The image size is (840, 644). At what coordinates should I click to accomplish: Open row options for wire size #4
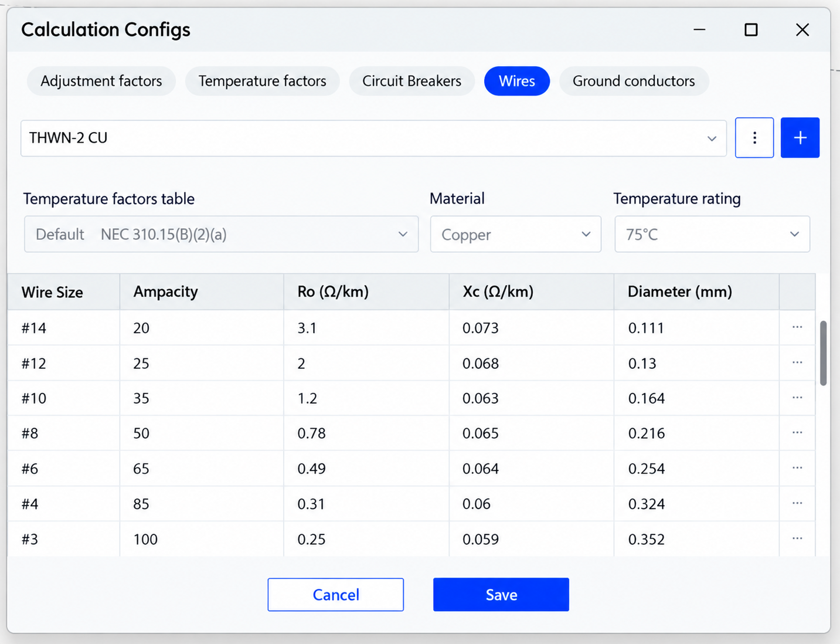pos(797,503)
